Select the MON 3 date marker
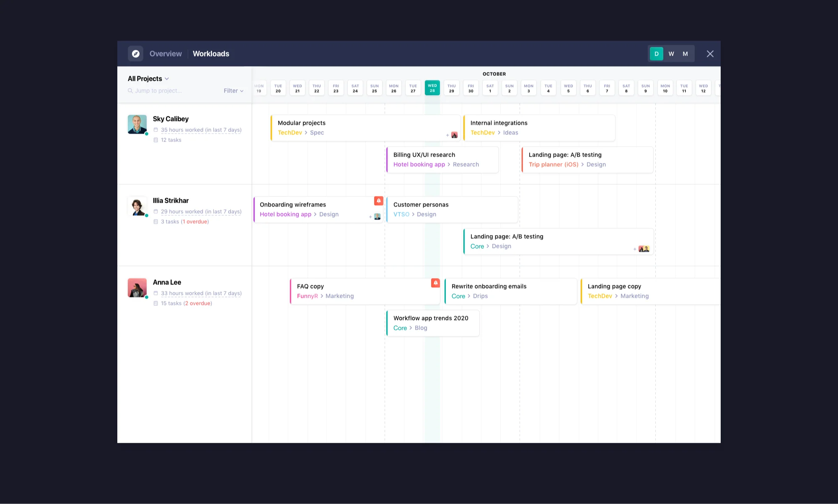Image resolution: width=838 pixels, height=504 pixels. pyautogui.click(x=529, y=88)
